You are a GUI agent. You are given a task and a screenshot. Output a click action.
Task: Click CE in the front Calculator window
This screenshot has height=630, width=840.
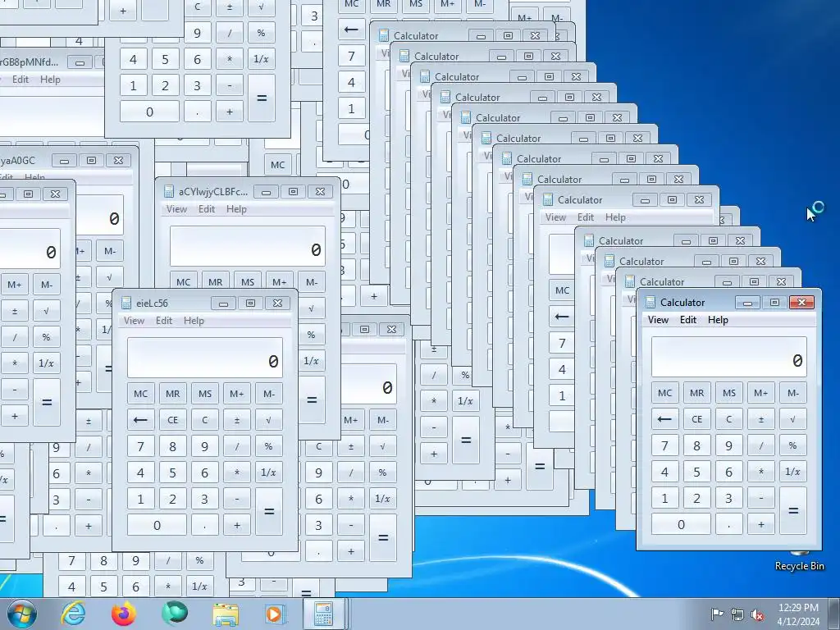pyautogui.click(x=697, y=419)
